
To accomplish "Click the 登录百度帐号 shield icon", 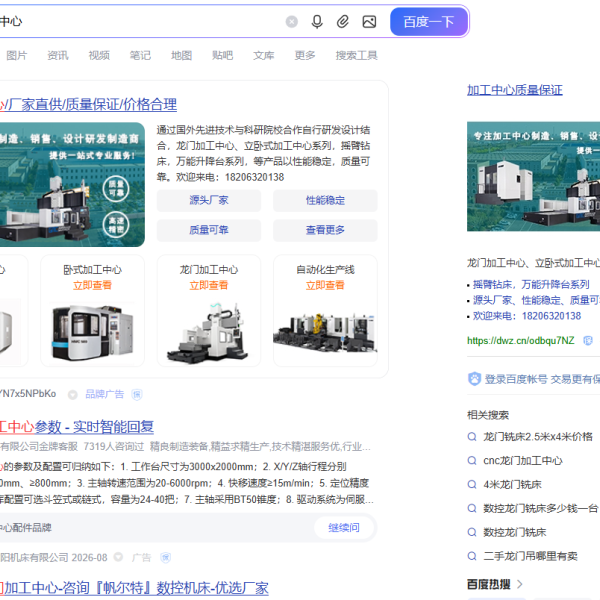I will (x=474, y=379).
